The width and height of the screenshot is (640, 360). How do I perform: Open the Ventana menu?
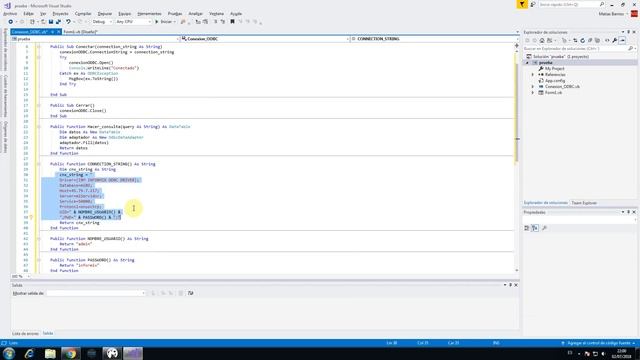tap(216, 14)
